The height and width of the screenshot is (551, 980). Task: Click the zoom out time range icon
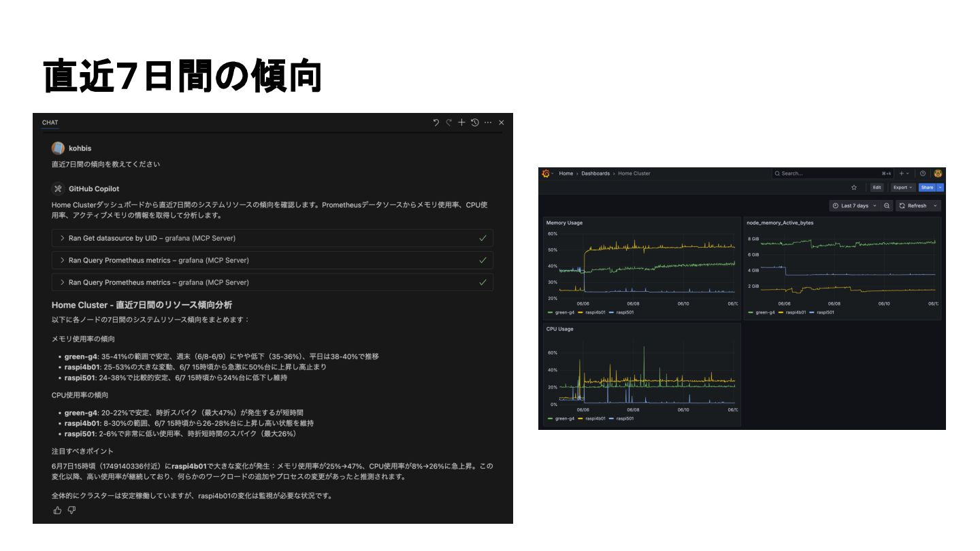(x=887, y=205)
